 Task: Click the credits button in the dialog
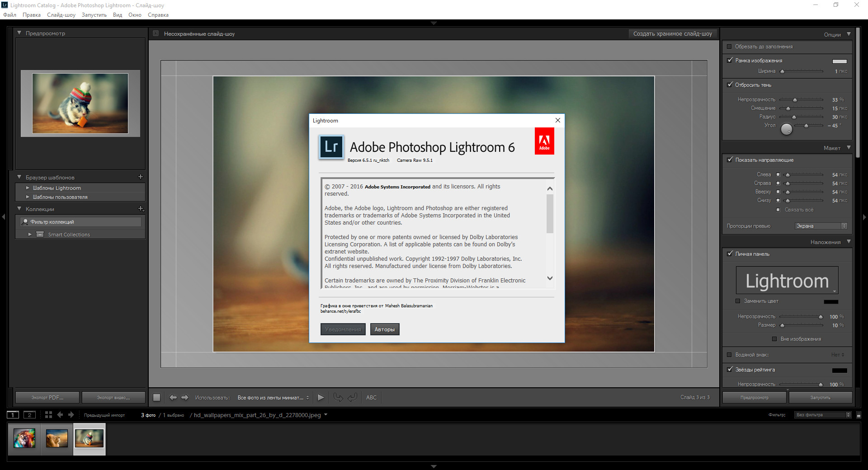385,329
